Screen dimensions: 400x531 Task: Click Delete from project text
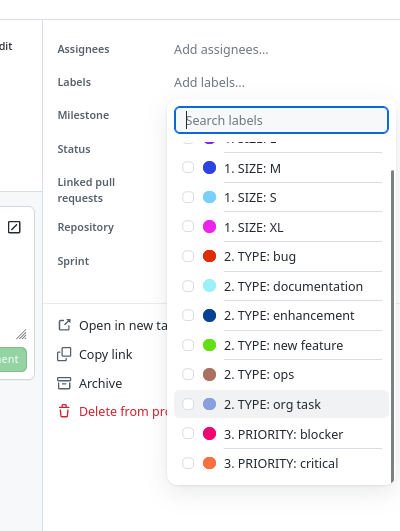point(123,411)
